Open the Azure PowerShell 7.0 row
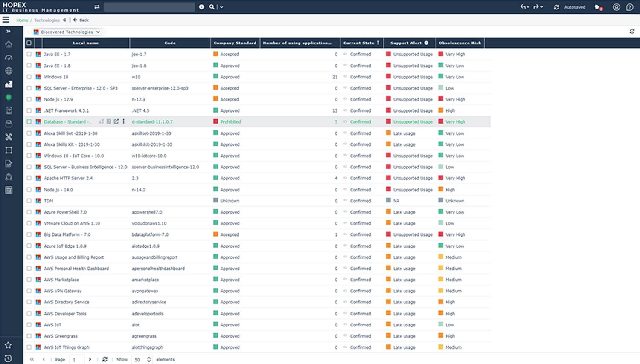 (257, 212)
